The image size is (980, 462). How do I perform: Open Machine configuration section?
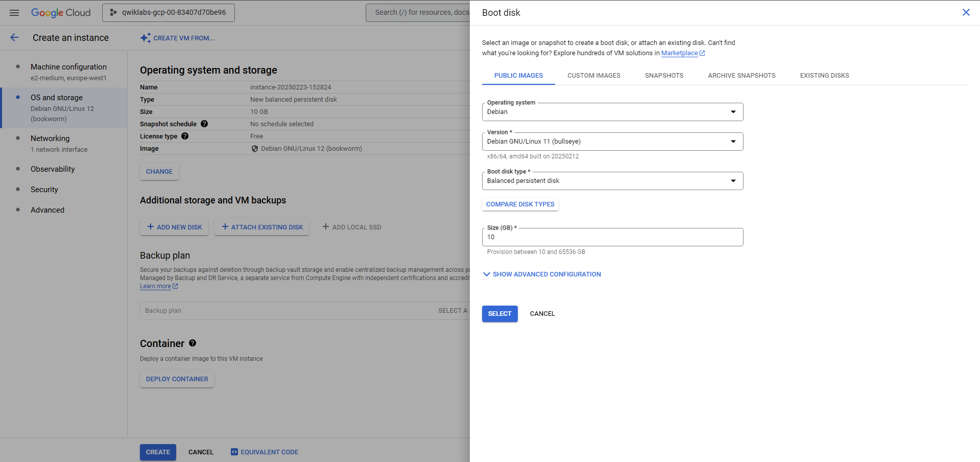tap(64, 72)
